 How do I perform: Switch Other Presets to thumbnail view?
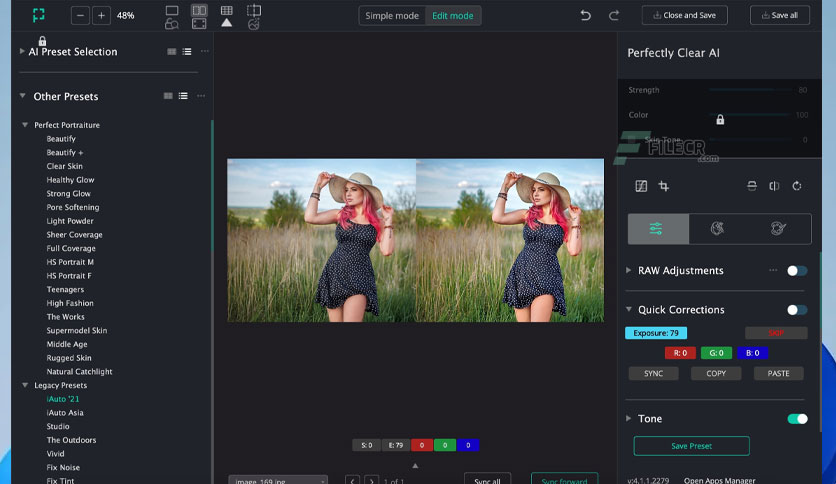point(168,96)
